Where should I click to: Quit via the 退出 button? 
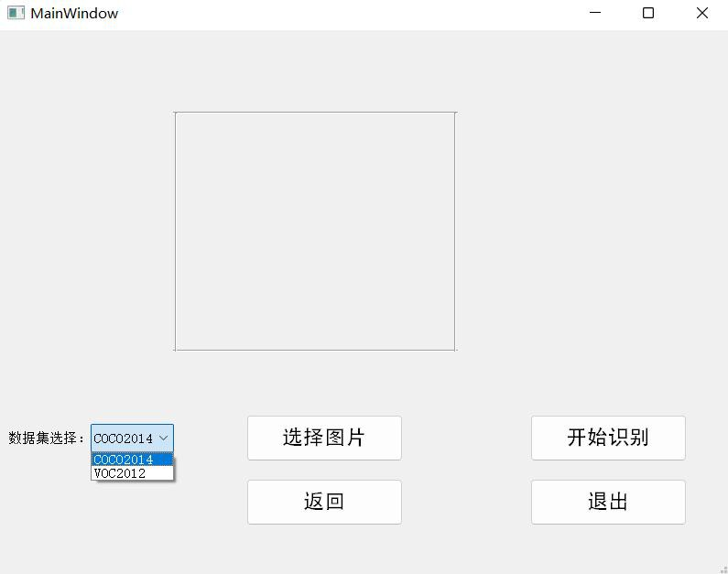coord(608,502)
